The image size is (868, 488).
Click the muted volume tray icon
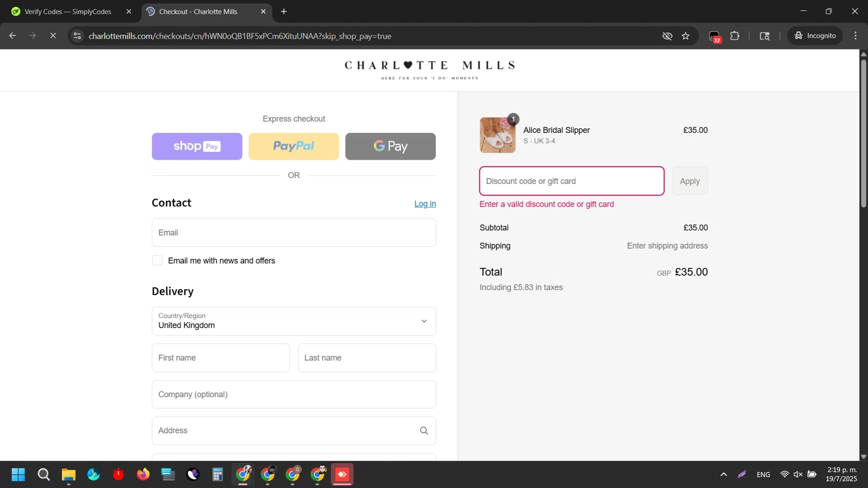(x=798, y=475)
